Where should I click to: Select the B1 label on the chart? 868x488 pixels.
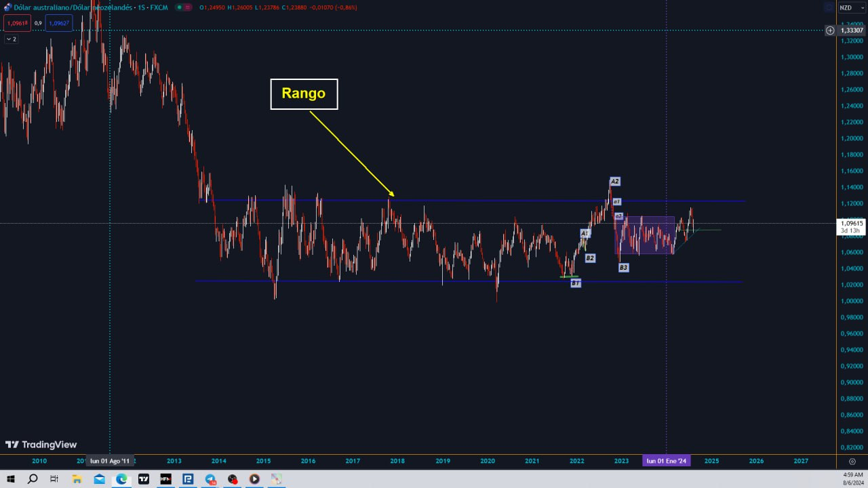click(575, 283)
